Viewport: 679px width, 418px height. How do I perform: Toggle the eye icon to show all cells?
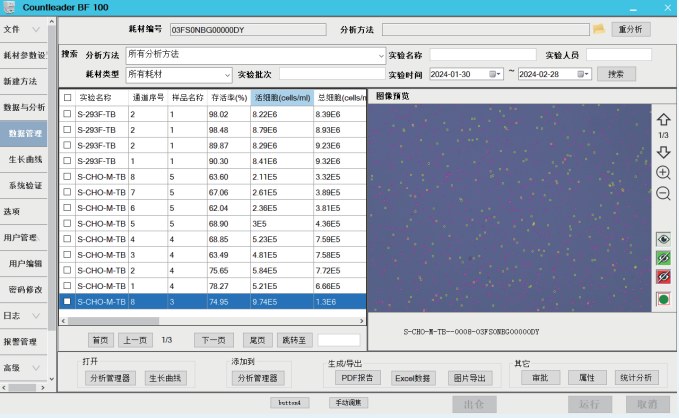663,239
